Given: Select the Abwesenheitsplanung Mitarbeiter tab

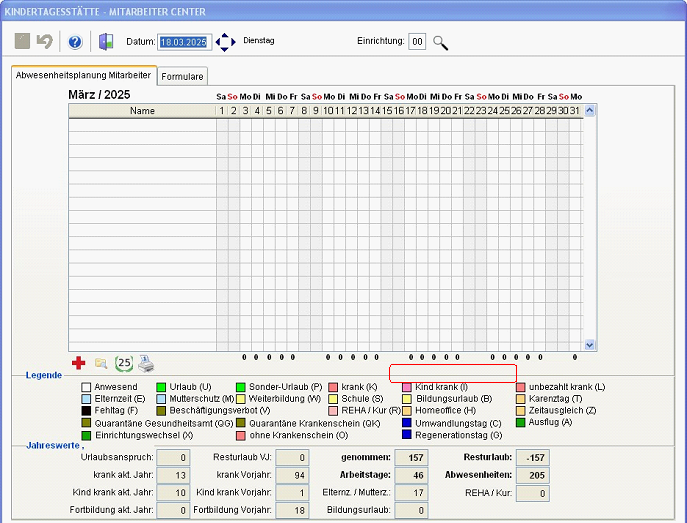Looking at the screenshot, I should 84,75.
